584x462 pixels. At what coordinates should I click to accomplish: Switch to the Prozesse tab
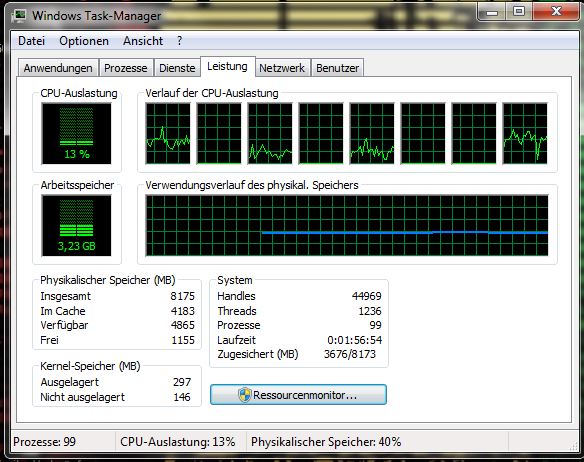126,68
